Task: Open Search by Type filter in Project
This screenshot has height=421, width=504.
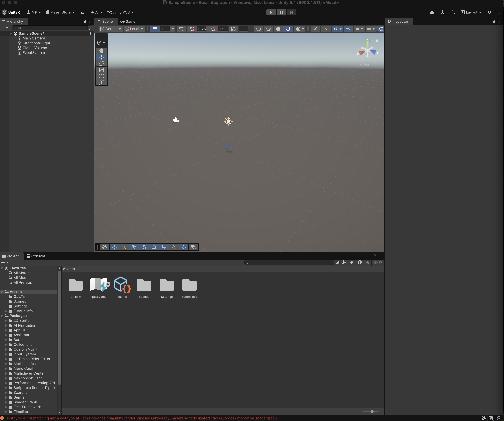Action: (x=344, y=263)
